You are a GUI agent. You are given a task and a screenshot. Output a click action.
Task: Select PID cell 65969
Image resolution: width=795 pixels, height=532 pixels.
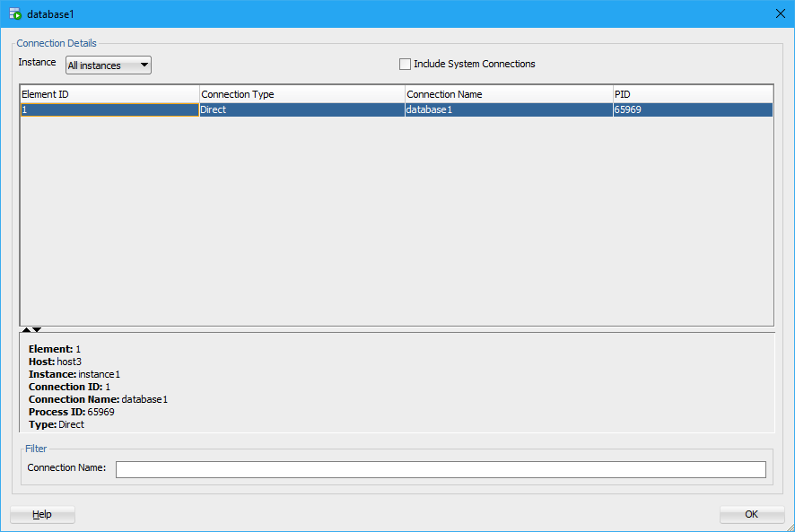click(693, 109)
